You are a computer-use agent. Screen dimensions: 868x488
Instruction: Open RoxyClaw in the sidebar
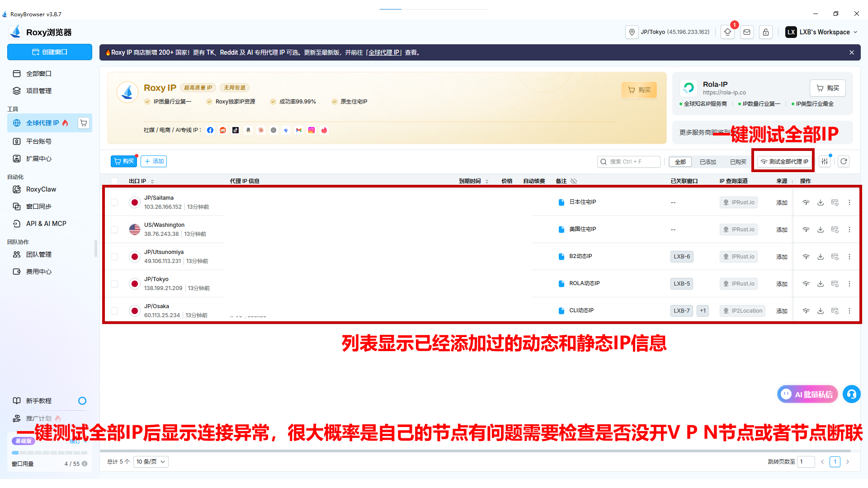coord(50,189)
